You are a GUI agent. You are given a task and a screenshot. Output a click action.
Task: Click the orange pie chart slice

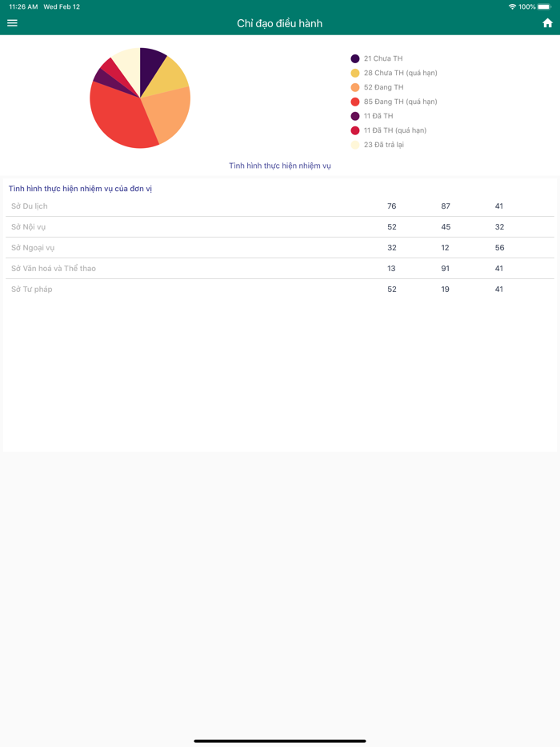point(166,112)
